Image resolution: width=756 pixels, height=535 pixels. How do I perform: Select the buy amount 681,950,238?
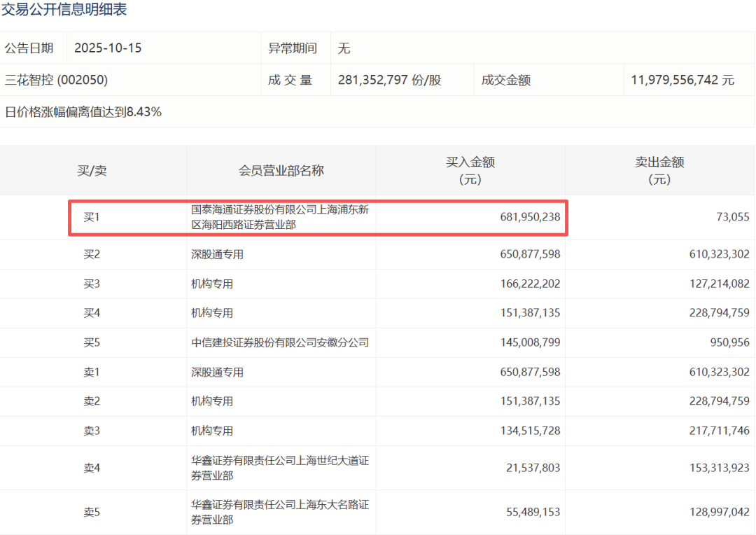click(x=521, y=217)
